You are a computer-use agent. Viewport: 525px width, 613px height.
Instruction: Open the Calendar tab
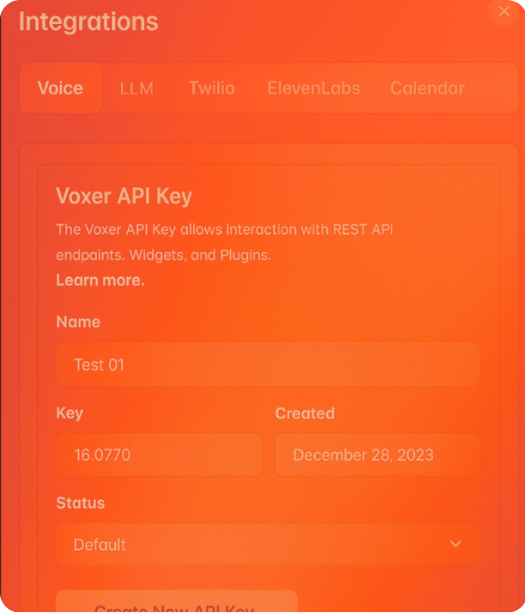pos(427,88)
